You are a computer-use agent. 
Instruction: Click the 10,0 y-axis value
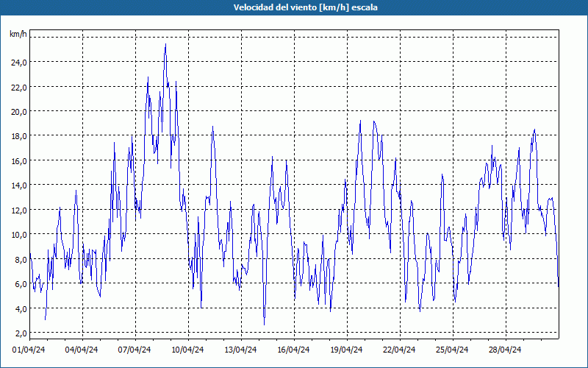[x=19, y=235]
